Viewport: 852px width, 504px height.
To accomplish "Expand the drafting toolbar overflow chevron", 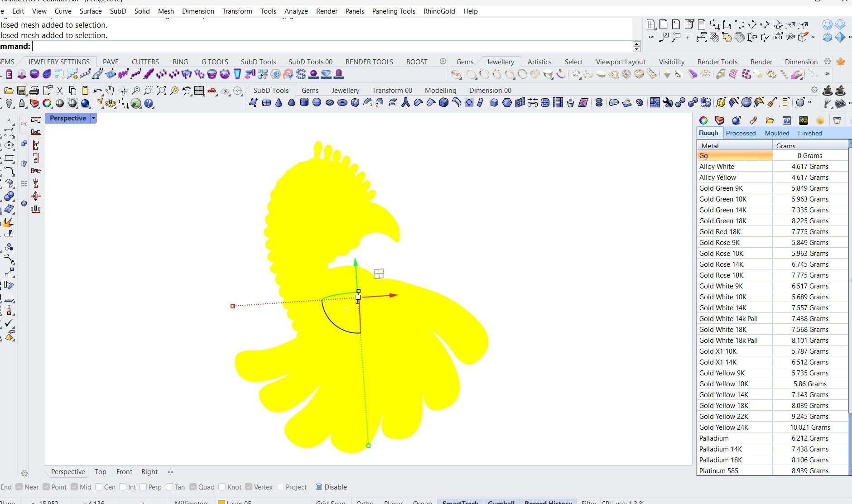I will (x=813, y=37).
